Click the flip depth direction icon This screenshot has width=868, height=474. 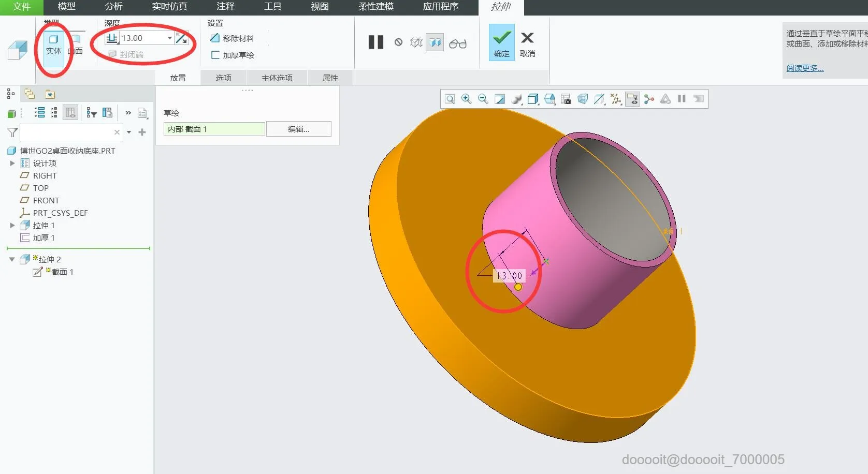click(181, 38)
